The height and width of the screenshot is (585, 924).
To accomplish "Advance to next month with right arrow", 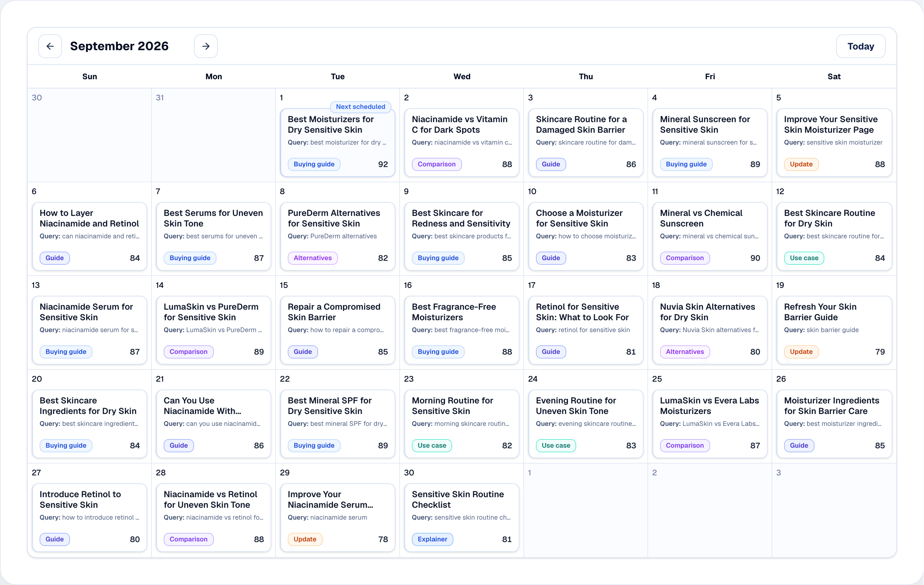I will tap(206, 46).
